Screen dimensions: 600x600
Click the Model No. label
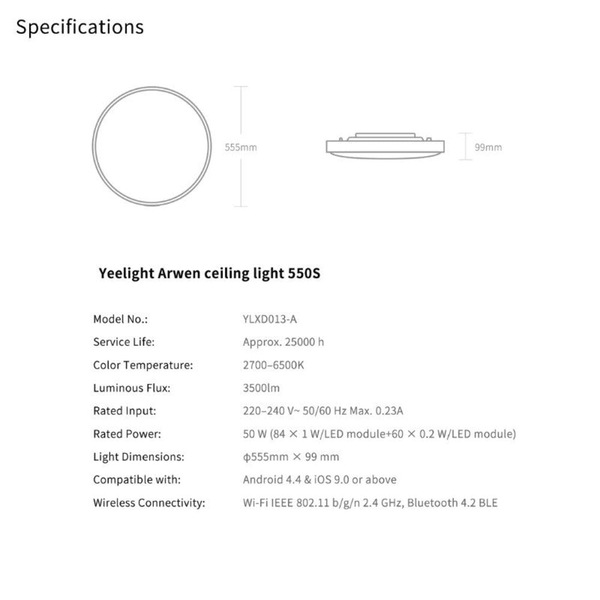point(120,319)
